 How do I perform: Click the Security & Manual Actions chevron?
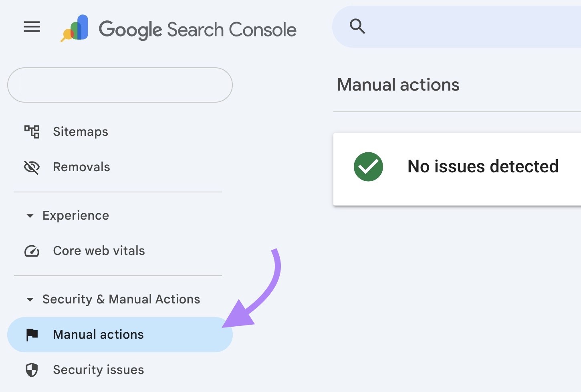point(30,299)
